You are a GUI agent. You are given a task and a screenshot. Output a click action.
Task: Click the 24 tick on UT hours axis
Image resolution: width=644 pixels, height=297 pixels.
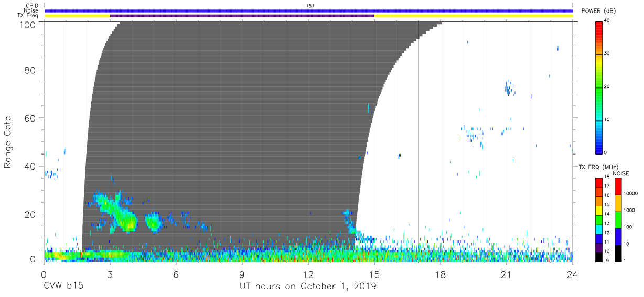coord(572,275)
